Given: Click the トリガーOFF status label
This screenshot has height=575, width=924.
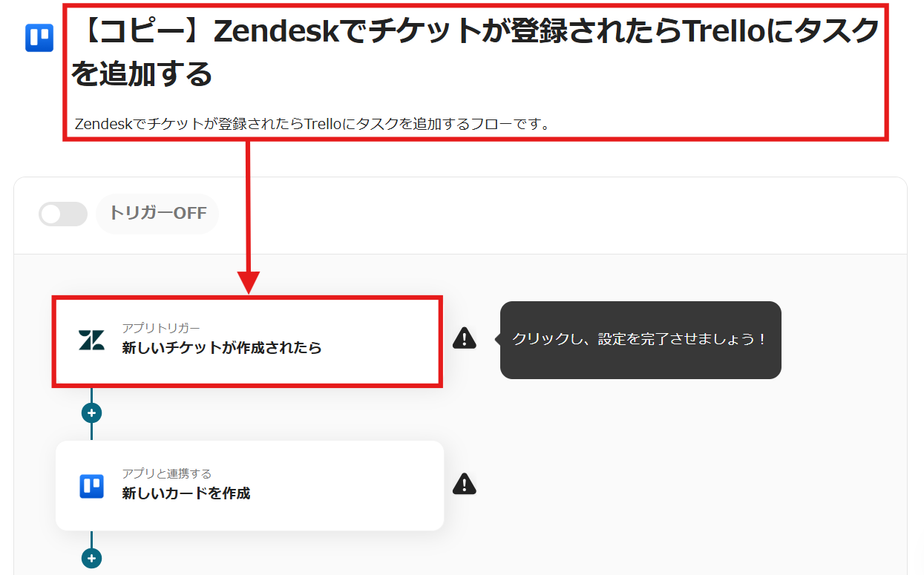Looking at the screenshot, I should pyautogui.click(x=157, y=214).
